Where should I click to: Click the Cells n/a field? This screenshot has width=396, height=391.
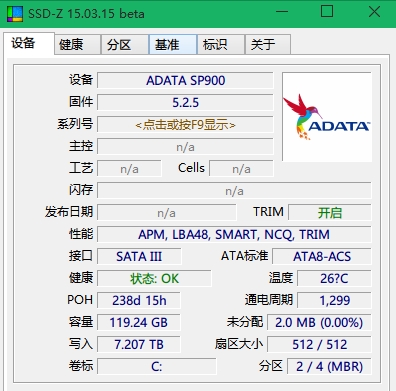[x=241, y=169]
